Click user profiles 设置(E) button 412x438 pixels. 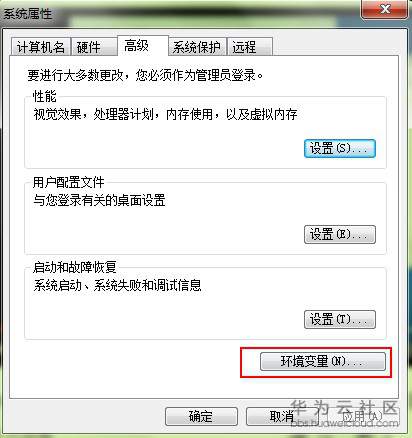(x=339, y=234)
